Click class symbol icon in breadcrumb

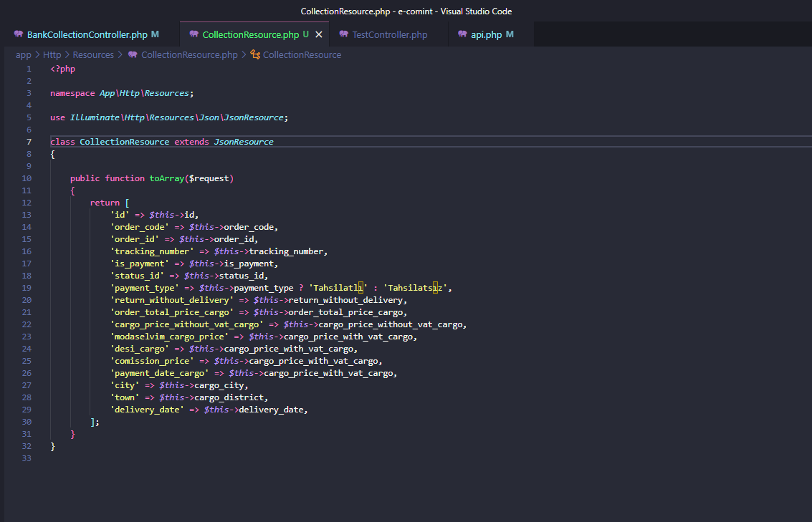[255, 54]
